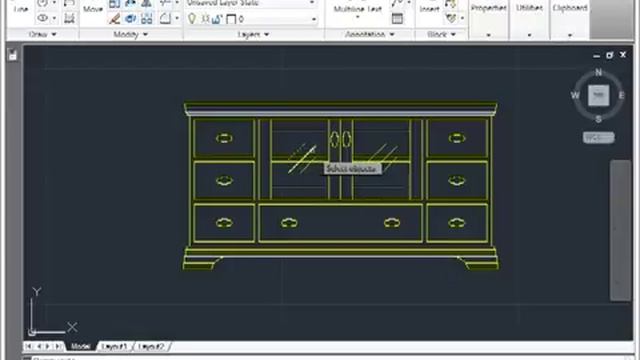
Task: Open the Edit Attributes dropdown arrow
Action: click(462, 18)
